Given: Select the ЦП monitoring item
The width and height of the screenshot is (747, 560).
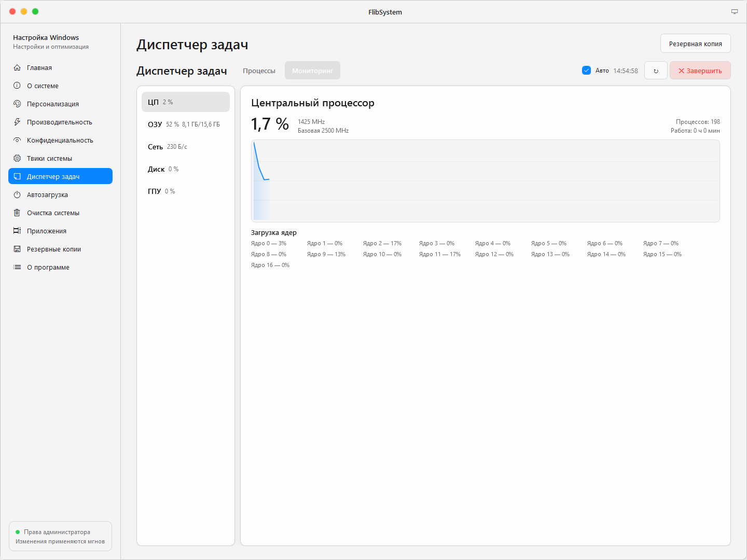Looking at the screenshot, I should (186, 102).
